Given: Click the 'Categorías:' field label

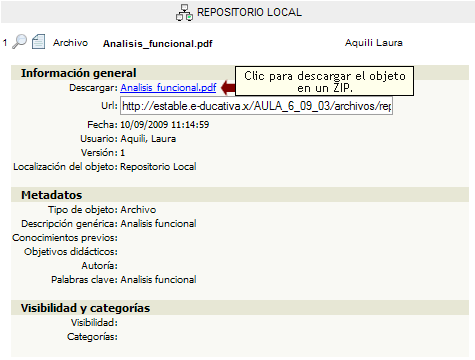Looking at the screenshot, I should pyautogui.click(x=92, y=337).
